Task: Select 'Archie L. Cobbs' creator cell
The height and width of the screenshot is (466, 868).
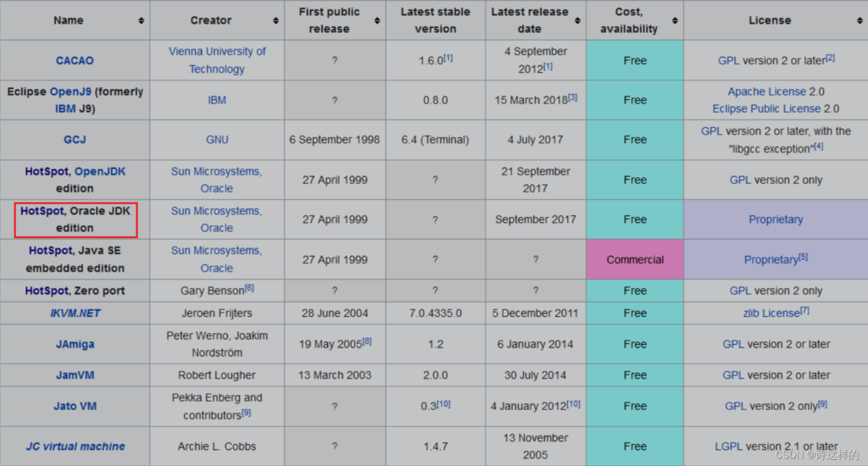Action: pos(217,446)
